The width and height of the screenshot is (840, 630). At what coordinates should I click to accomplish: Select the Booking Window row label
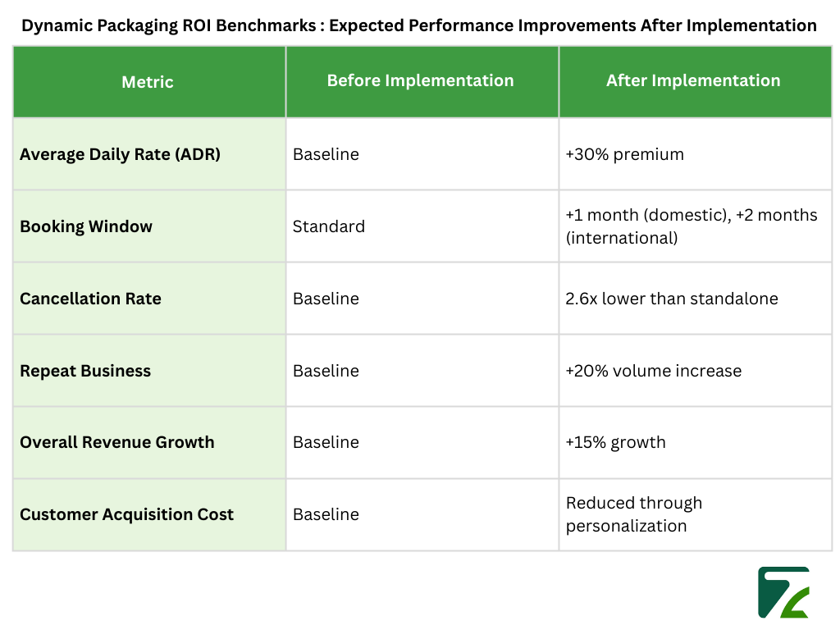[86, 226]
